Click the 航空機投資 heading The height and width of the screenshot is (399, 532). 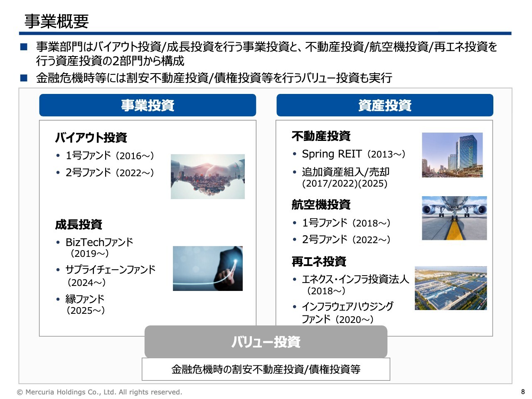click(321, 204)
